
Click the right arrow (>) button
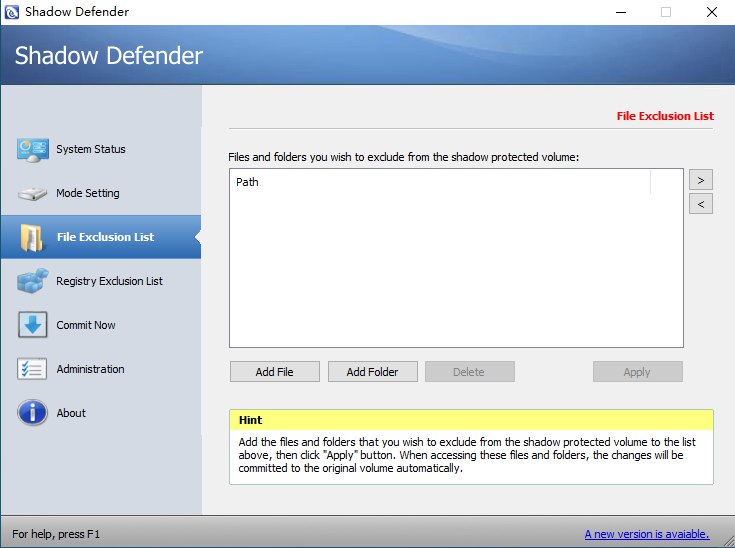[701, 180]
